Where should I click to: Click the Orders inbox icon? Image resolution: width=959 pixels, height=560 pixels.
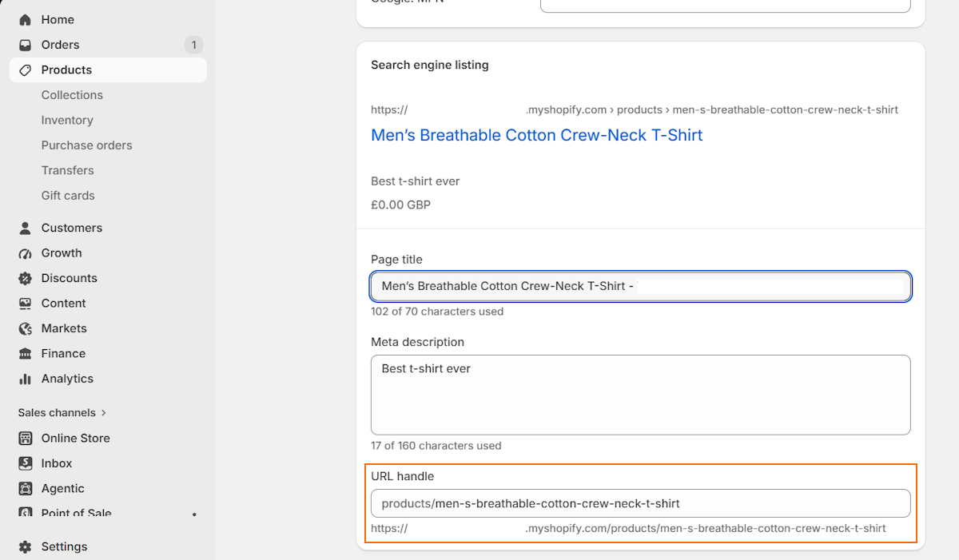pyautogui.click(x=26, y=45)
